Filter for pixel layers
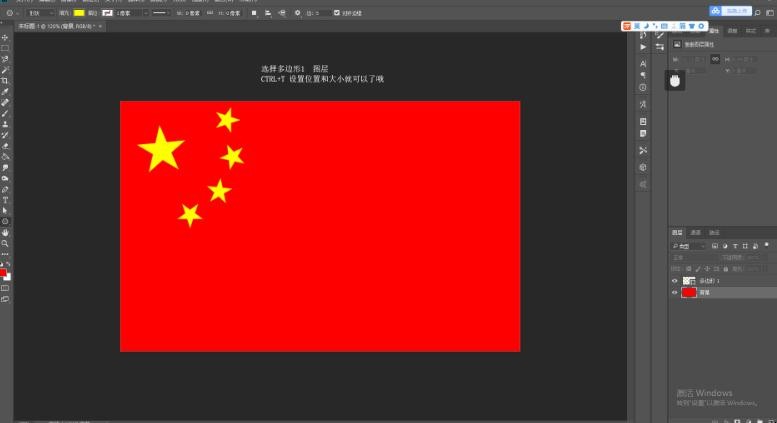777x423 pixels. (x=715, y=246)
